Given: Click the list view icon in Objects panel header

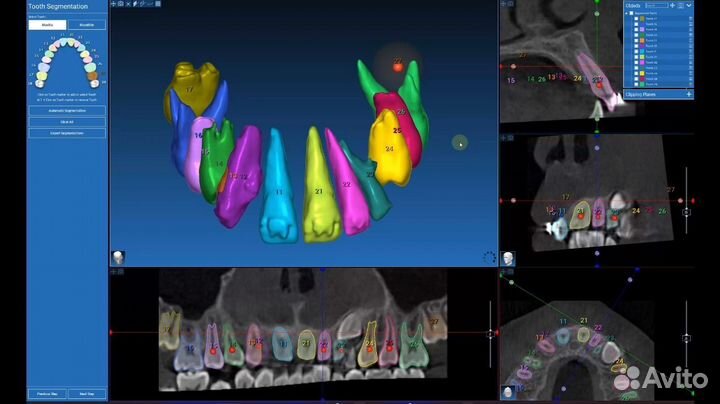Looking at the screenshot, I should (x=679, y=5).
